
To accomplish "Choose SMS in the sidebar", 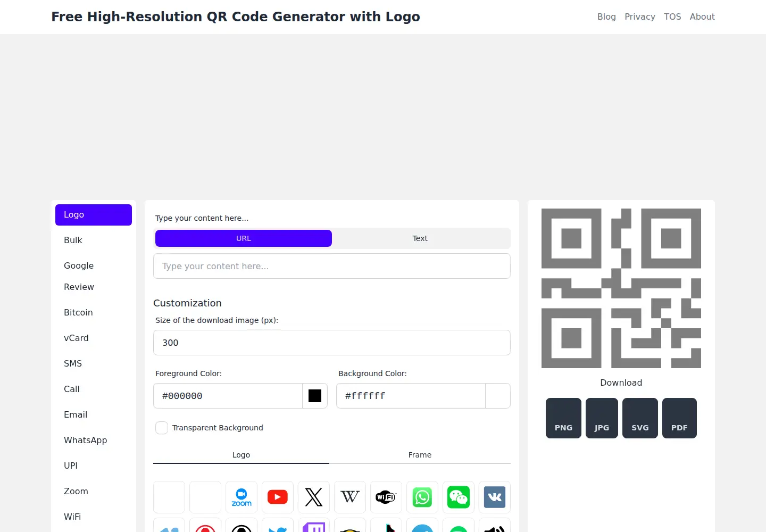I will tap(94, 364).
